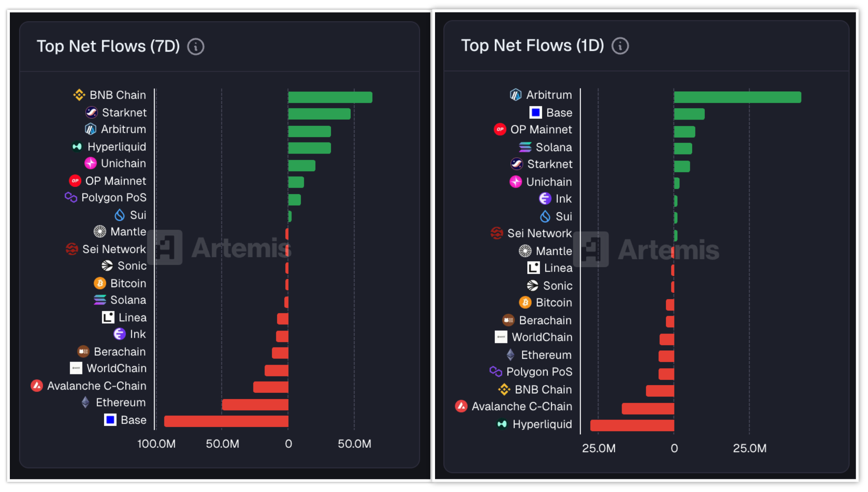Click the Unichain logo in the 1D chart
The image size is (868, 492).
[x=515, y=181]
